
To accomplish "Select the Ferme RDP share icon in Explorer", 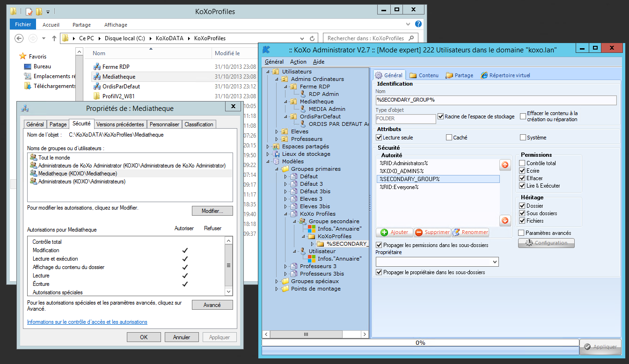I will tap(97, 67).
